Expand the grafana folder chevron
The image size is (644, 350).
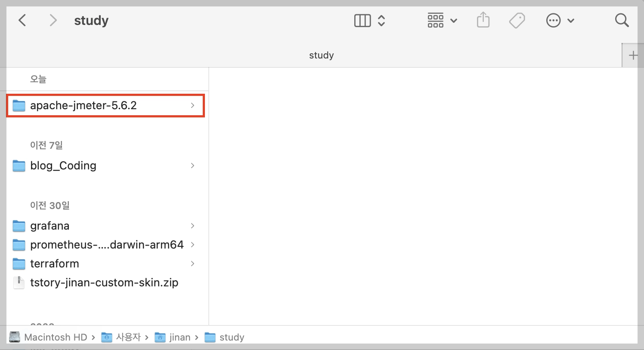point(192,226)
